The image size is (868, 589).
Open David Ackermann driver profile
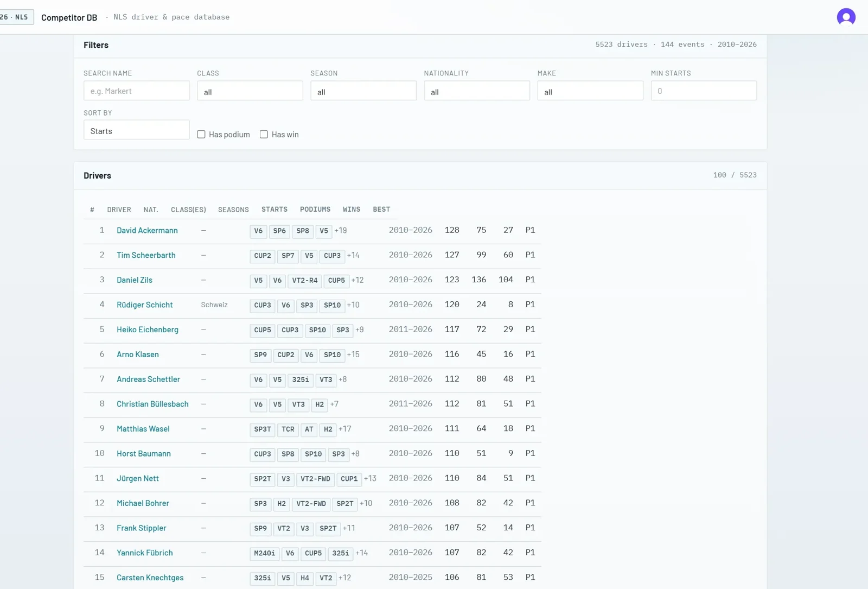147,230
